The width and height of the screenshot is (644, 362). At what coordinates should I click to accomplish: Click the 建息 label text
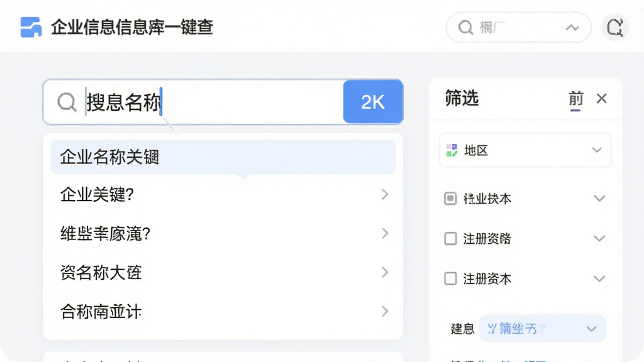pos(462,329)
